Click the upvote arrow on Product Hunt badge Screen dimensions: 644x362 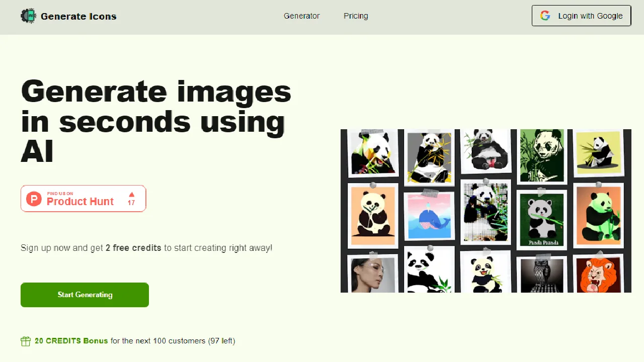coord(131,195)
